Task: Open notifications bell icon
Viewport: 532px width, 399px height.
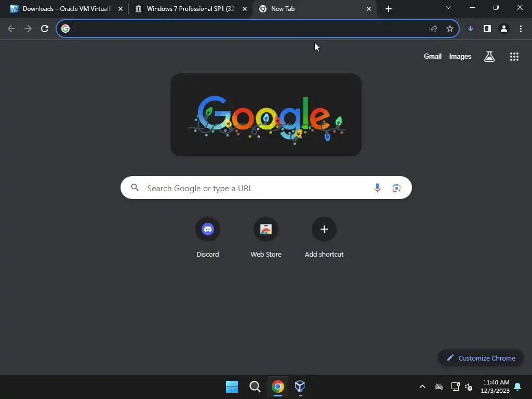Action: coord(518,387)
